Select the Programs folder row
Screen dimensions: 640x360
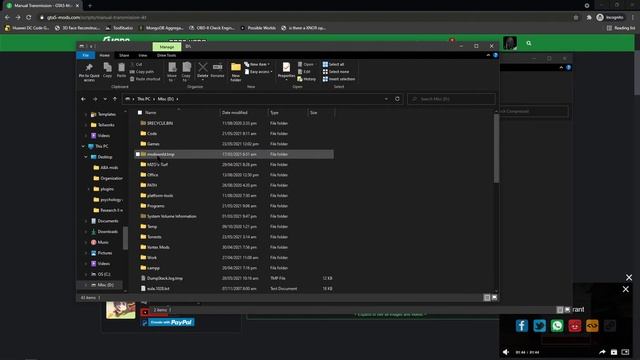pos(234,206)
